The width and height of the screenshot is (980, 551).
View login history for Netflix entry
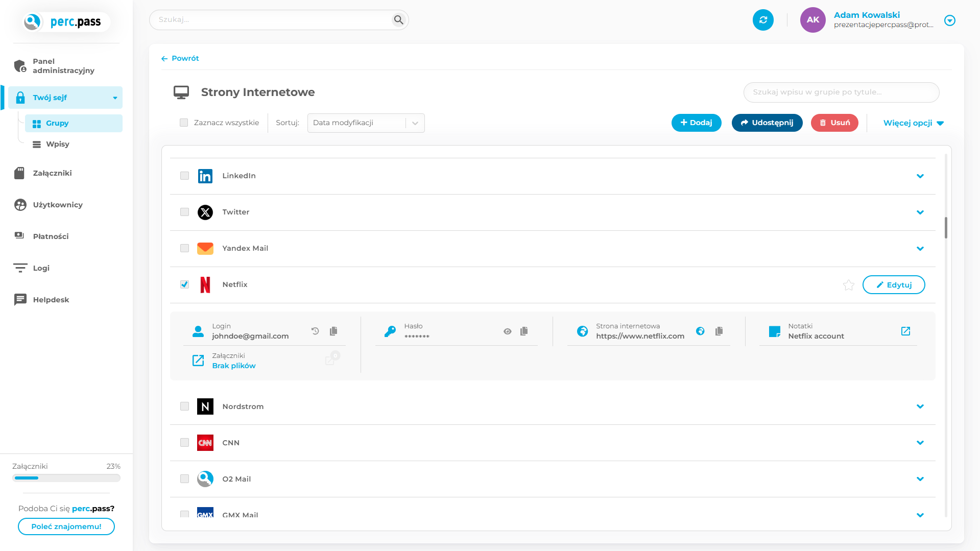[315, 331]
